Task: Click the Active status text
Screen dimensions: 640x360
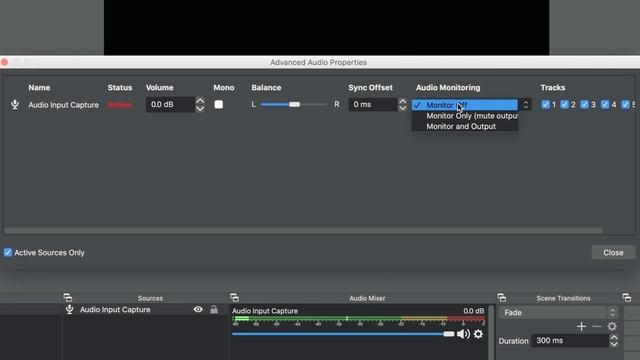Action: pyautogui.click(x=120, y=105)
